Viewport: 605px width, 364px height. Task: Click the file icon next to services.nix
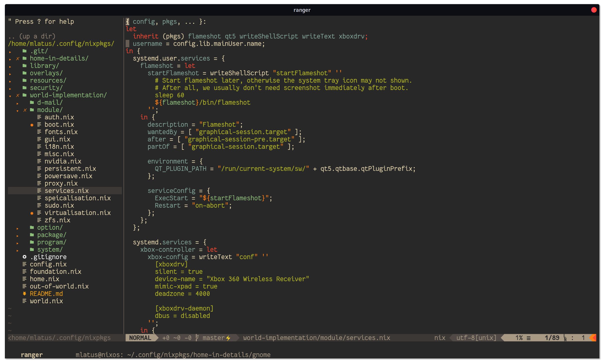pos(39,190)
